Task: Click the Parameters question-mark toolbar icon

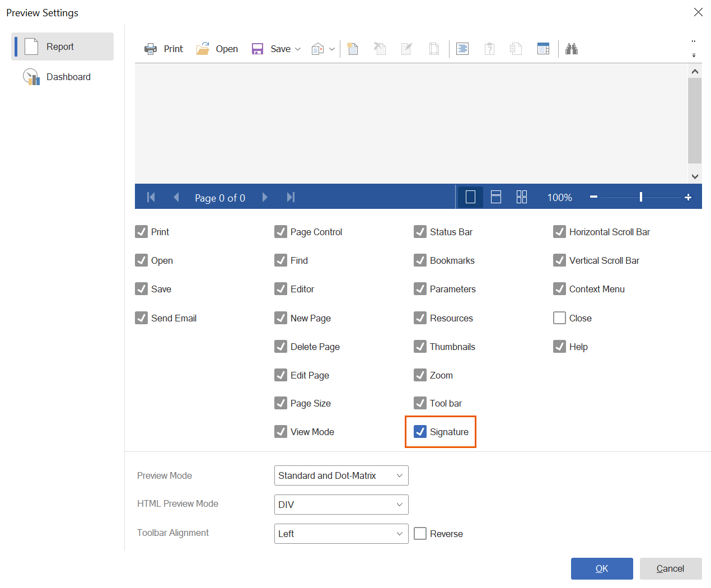Action: click(489, 49)
